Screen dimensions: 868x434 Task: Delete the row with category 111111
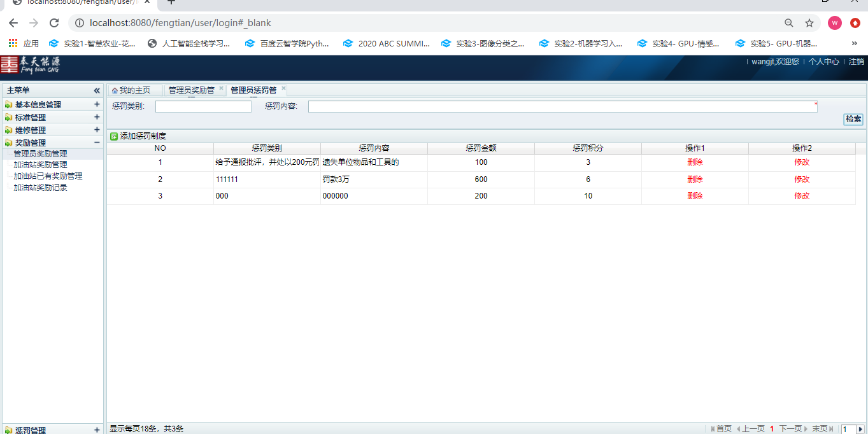[695, 179]
